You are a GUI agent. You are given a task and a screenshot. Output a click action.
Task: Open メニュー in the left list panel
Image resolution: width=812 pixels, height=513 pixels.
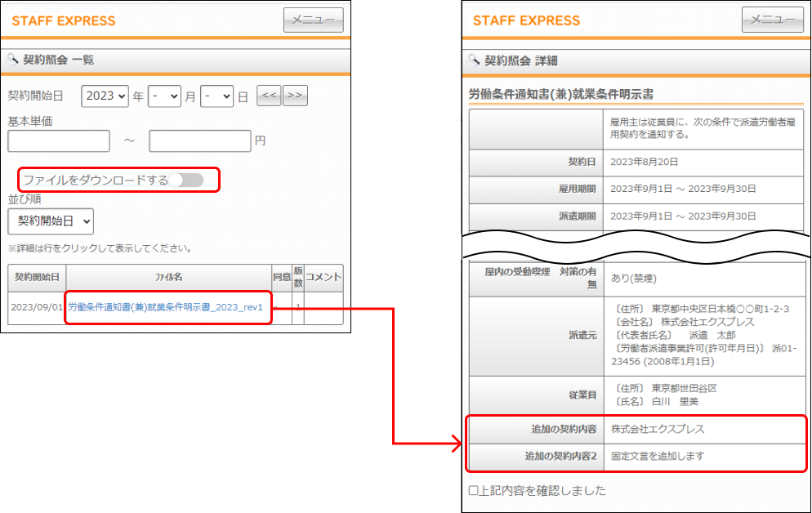pyautogui.click(x=313, y=20)
